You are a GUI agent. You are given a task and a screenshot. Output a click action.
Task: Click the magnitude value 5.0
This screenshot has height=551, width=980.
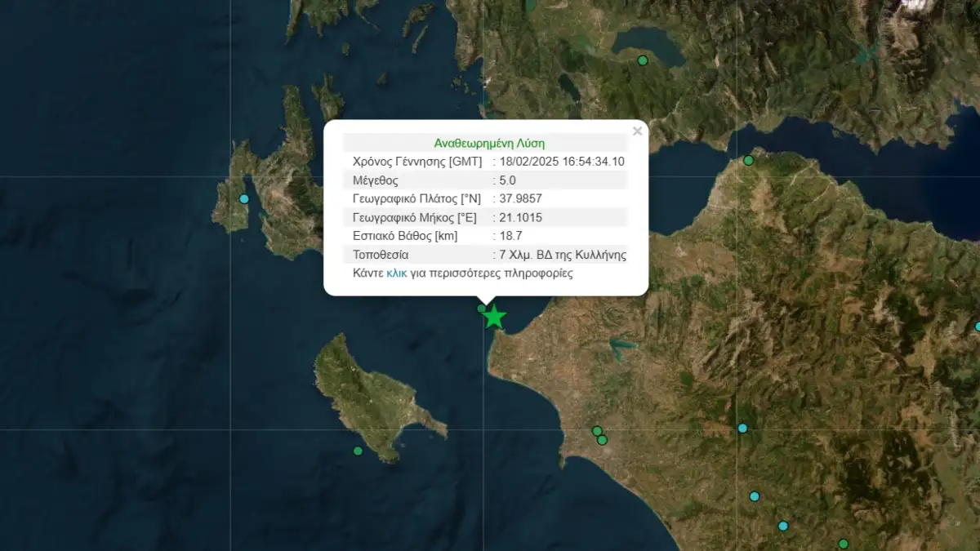507,180
